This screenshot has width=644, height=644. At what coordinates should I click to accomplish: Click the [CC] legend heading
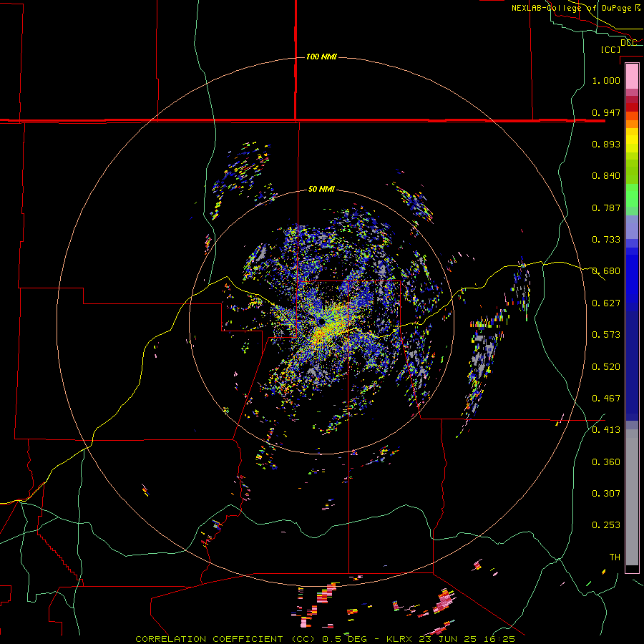611,49
